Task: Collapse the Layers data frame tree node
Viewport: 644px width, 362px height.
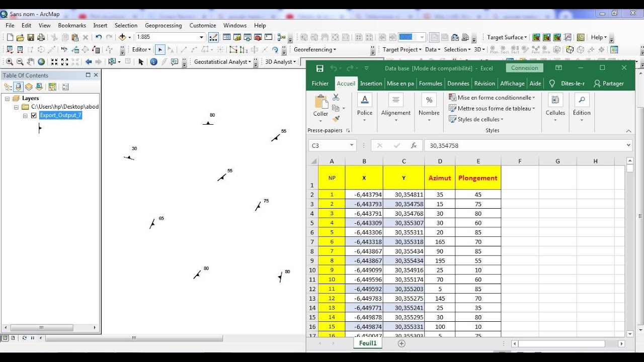Action: [7, 99]
